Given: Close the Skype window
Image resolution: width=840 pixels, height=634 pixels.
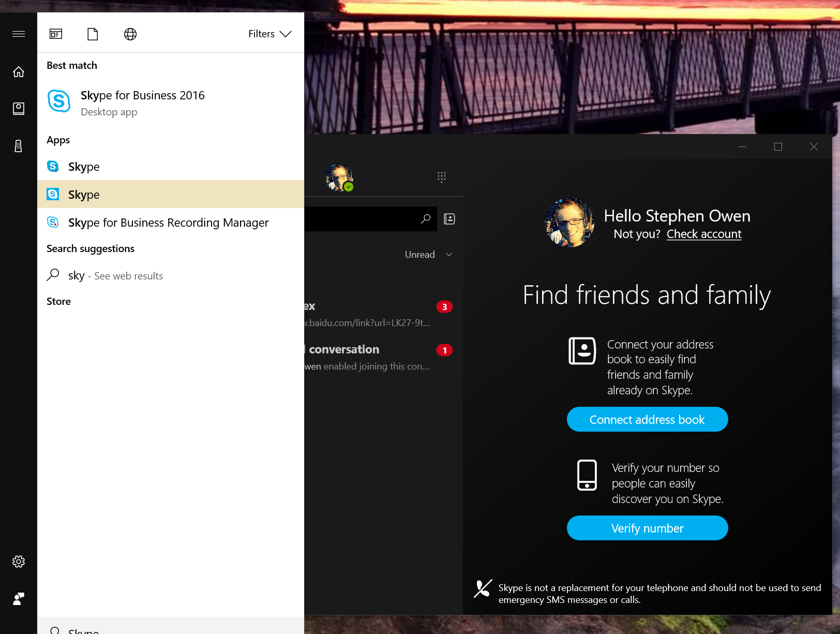Looking at the screenshot, I should [x=814, y=146].
